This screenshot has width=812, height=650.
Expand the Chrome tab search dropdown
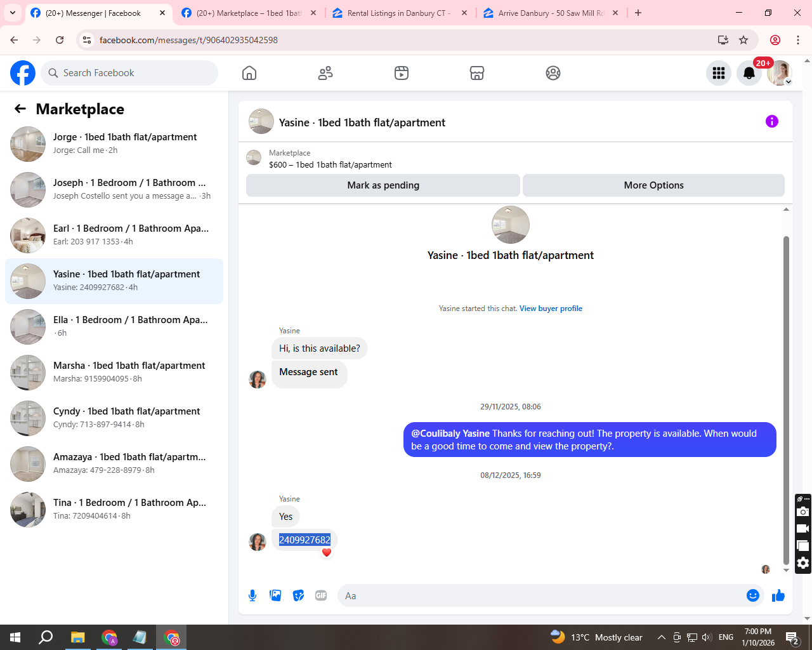tap(13, 13)
